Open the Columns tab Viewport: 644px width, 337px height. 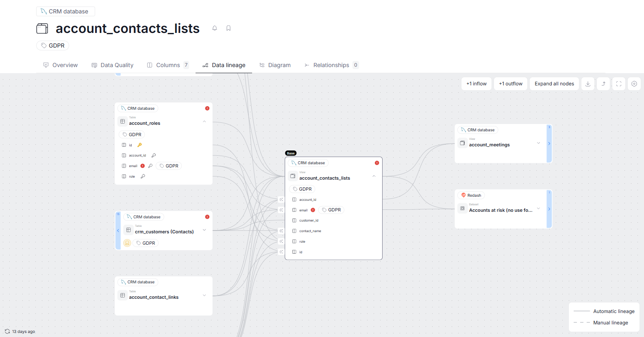pos(168,65)
